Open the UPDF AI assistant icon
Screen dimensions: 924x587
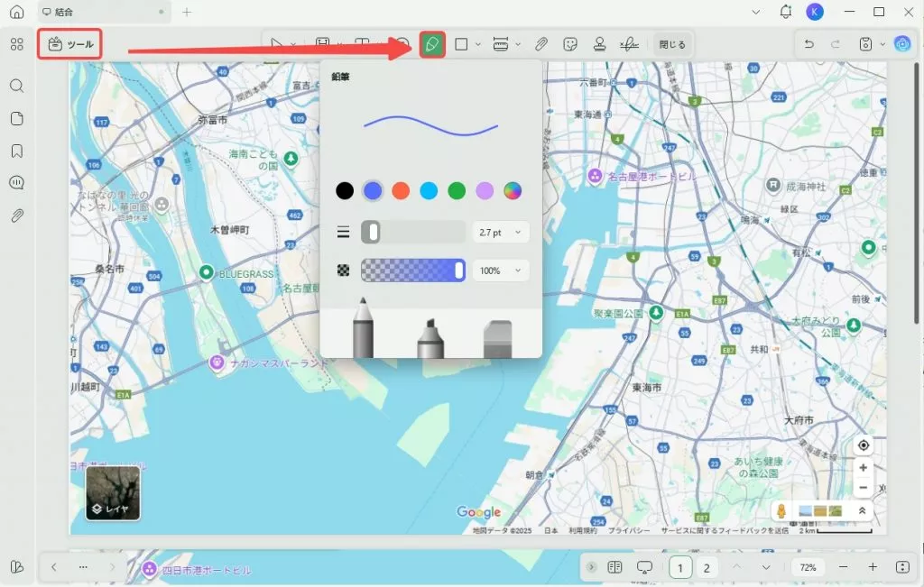point(902,44)
